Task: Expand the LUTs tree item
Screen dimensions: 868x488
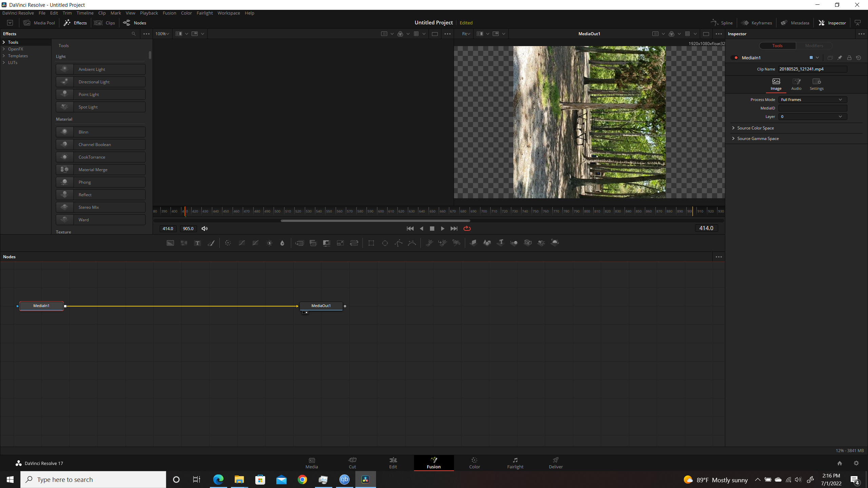Action: coord(4,63)
